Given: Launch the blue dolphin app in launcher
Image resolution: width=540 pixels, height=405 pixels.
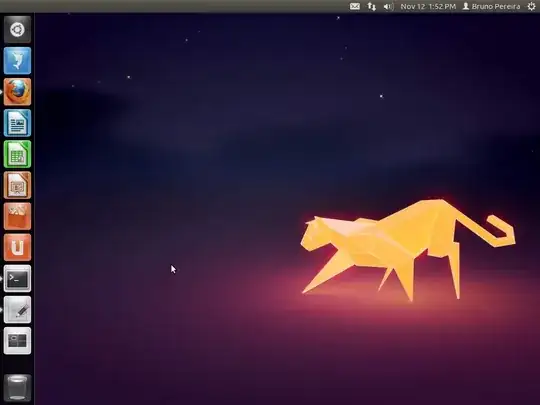Looking at the screenshot, I should [17, 61].
